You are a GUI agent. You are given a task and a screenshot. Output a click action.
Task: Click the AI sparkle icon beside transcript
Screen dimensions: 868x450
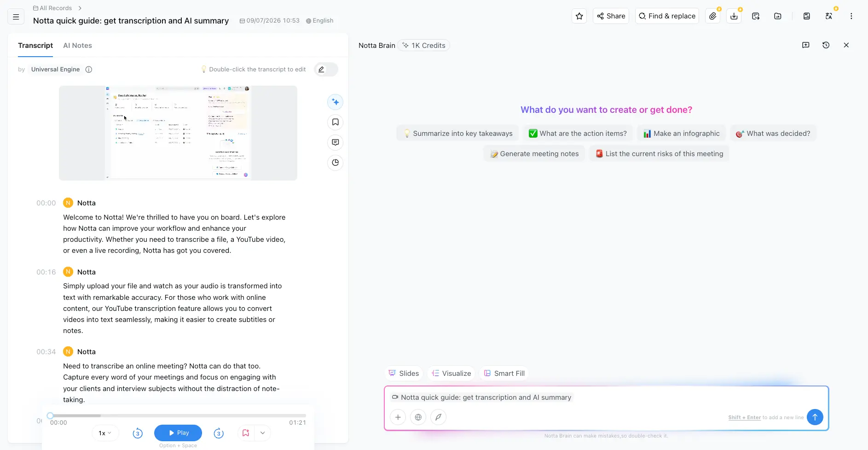pos(335,102)
